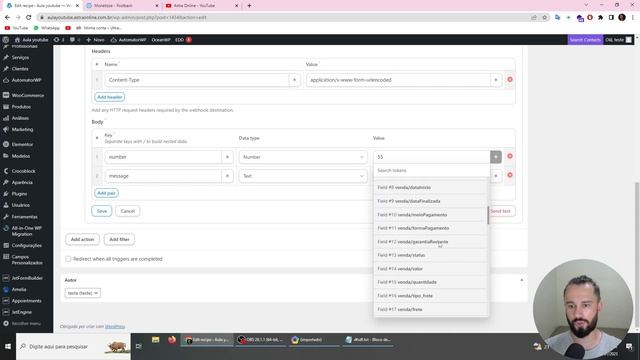Open WordPress logo menu in admin bar
Image resolution: width=640 pixels, height=360 pixels.
coord(6,40)
